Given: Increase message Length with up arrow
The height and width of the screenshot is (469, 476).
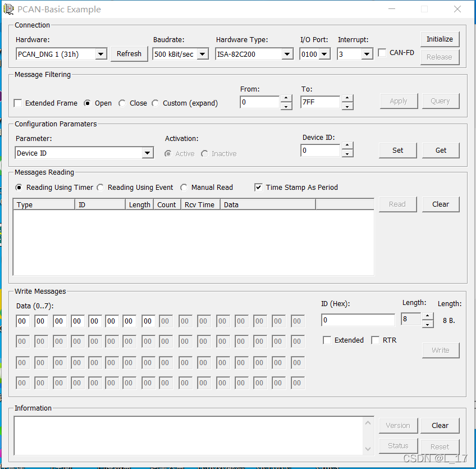Looking at the screenshot, I should click(427, 316).
